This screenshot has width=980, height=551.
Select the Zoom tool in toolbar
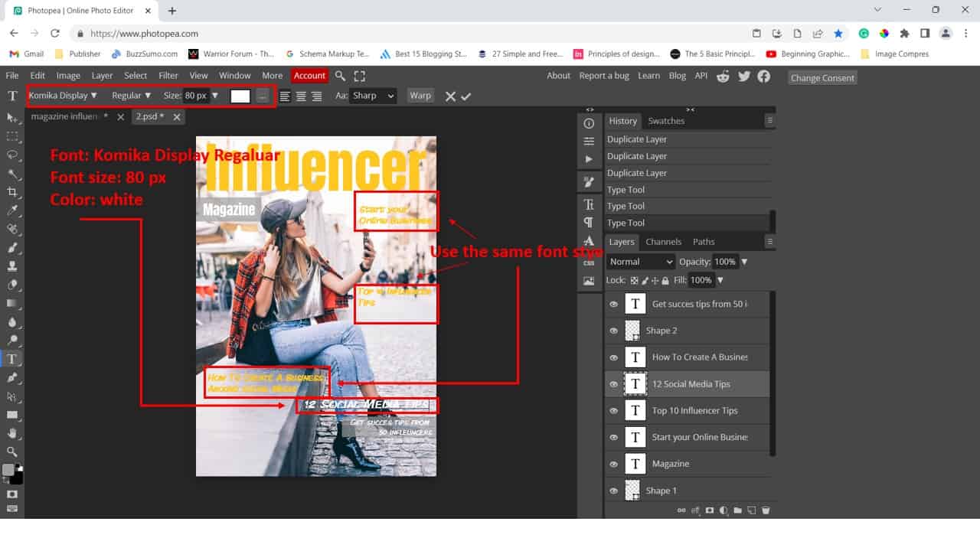12,452
